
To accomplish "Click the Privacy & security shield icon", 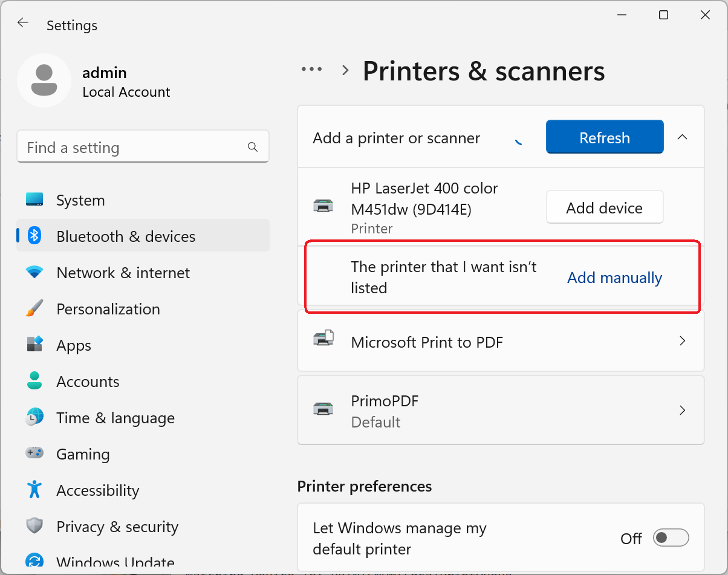I will tap(34, 526).
